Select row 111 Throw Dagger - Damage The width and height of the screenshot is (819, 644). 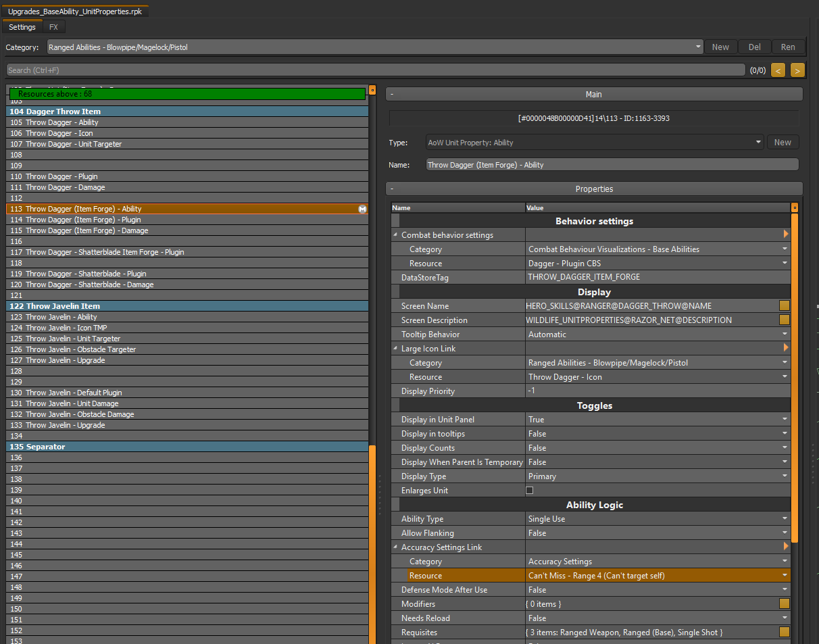tap(187, 187)
